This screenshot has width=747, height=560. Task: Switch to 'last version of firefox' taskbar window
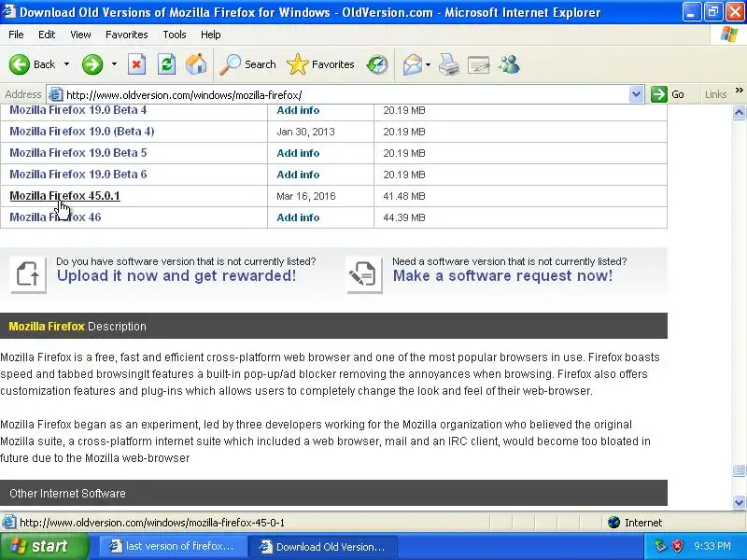click(173, 547)
